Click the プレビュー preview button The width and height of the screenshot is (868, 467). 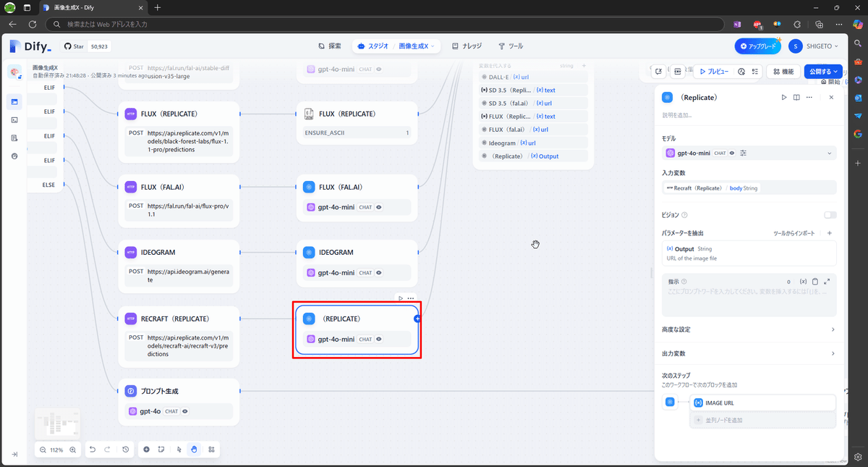pyautogui.click(x=713, y=72)
